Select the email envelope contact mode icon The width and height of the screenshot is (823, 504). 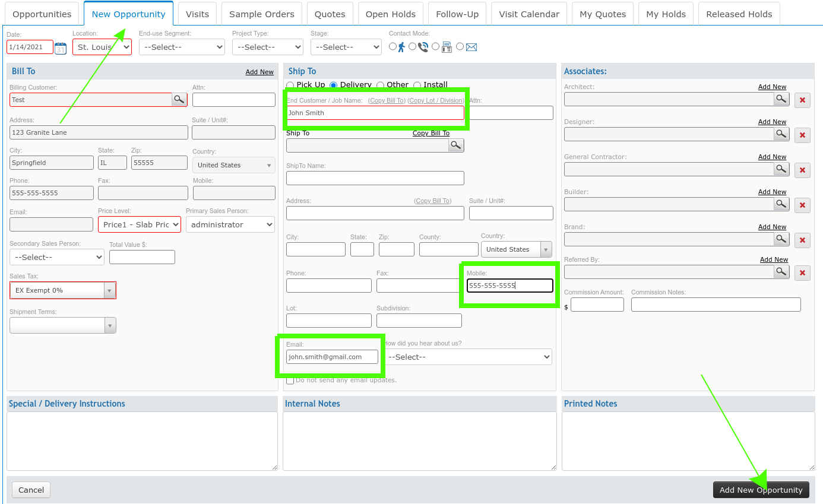pyautogui.click(x=471, y=46)
